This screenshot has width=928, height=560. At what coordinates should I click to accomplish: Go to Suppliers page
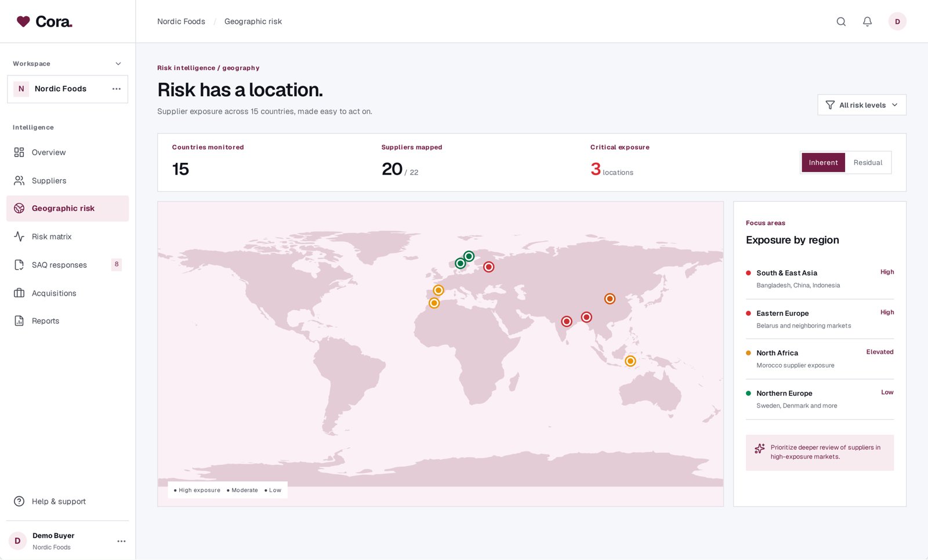pos(67,180)
